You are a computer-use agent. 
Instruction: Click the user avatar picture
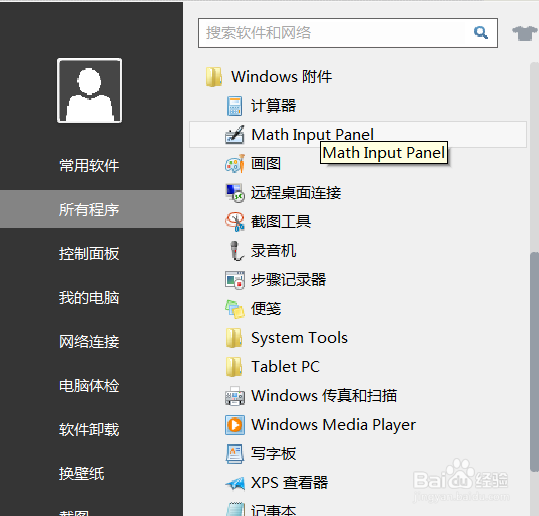89,90
